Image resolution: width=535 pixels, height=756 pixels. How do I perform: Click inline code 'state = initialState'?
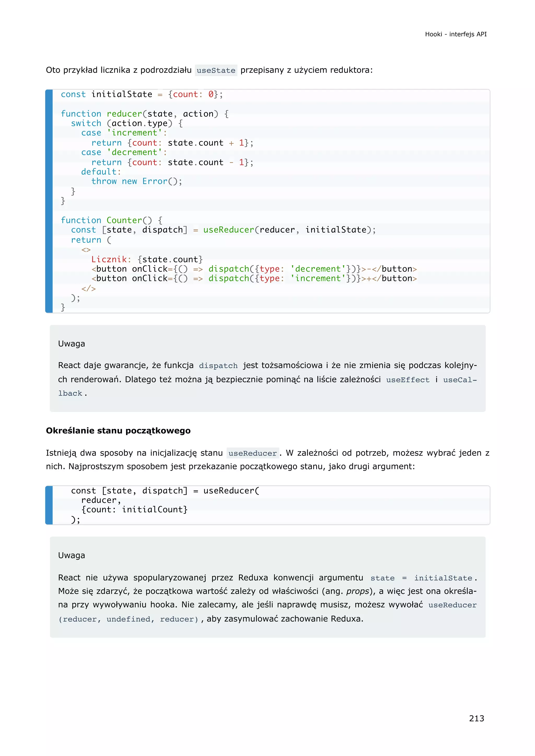(421, 578)
